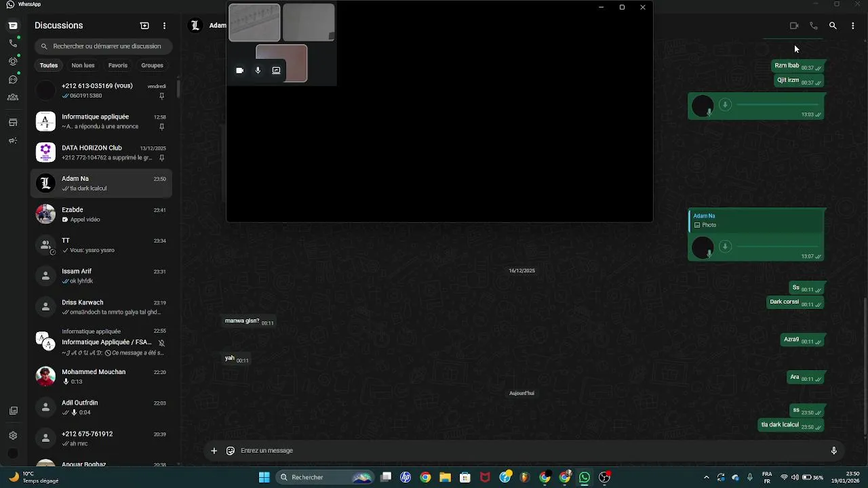Open the Discussions options three-dot menu

pos(164,26)
